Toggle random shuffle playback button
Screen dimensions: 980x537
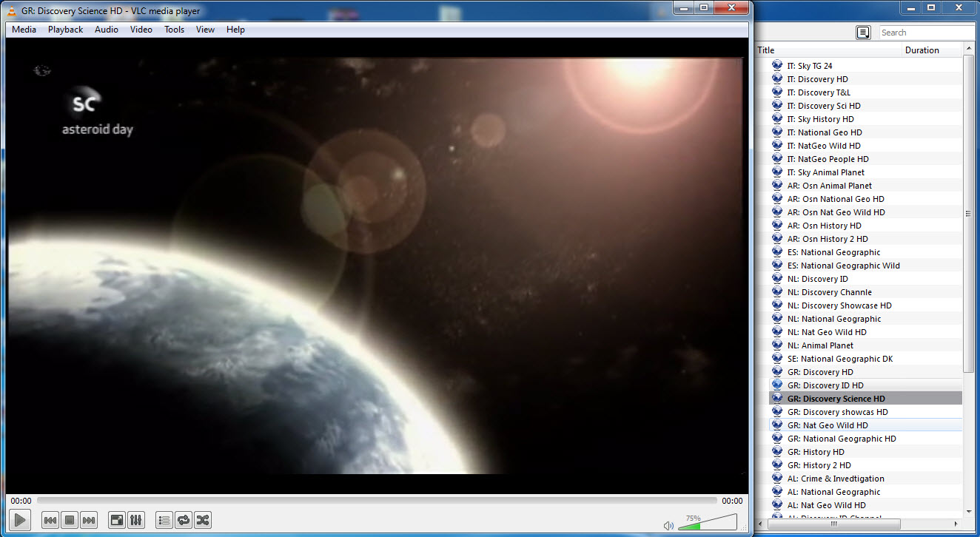(203, 520)
